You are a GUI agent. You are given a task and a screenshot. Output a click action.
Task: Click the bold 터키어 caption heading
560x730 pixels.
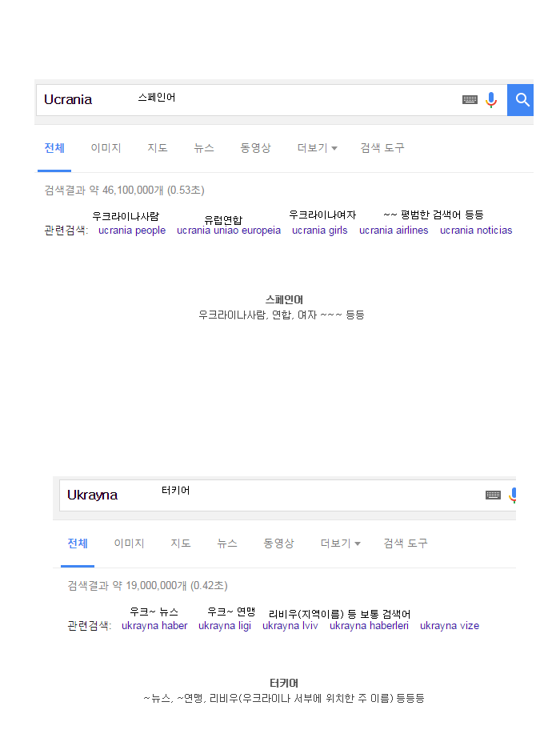284,684
